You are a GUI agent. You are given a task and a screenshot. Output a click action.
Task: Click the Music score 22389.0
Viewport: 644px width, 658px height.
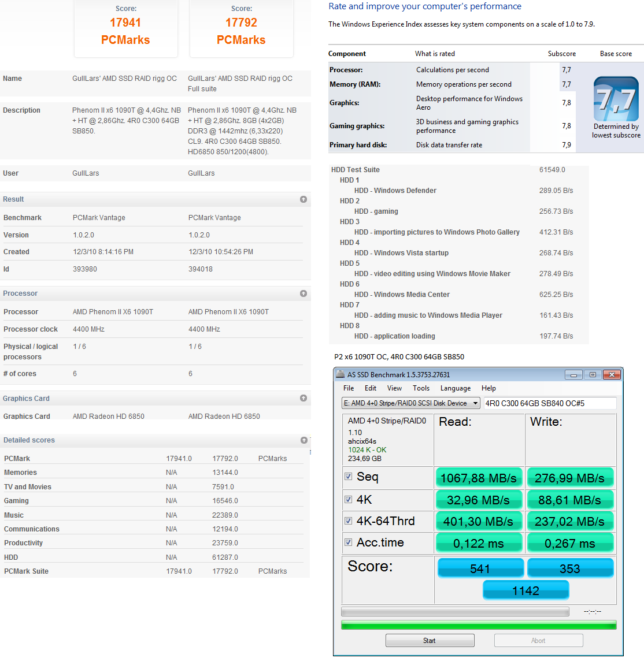tap(225, 515)
